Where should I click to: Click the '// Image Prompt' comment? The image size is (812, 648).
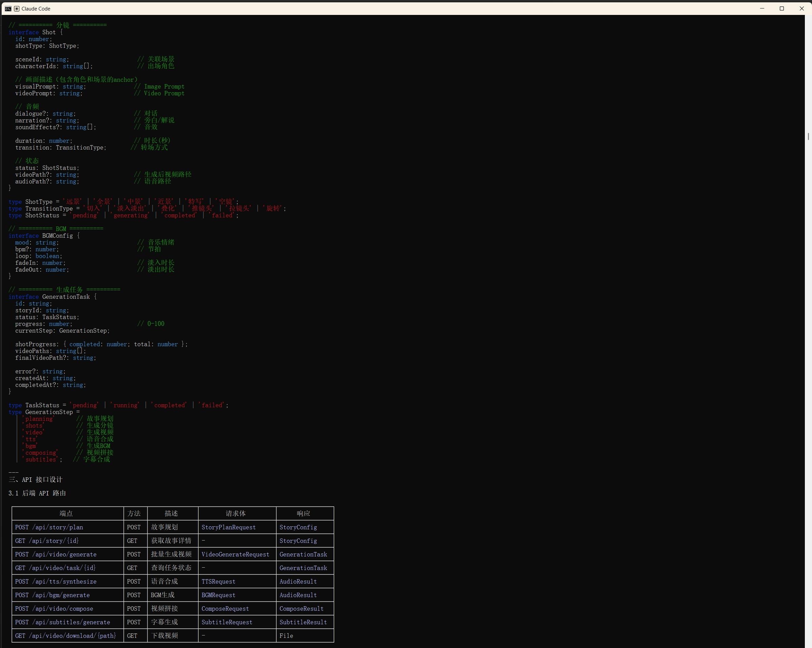click(x=159, y=87)
